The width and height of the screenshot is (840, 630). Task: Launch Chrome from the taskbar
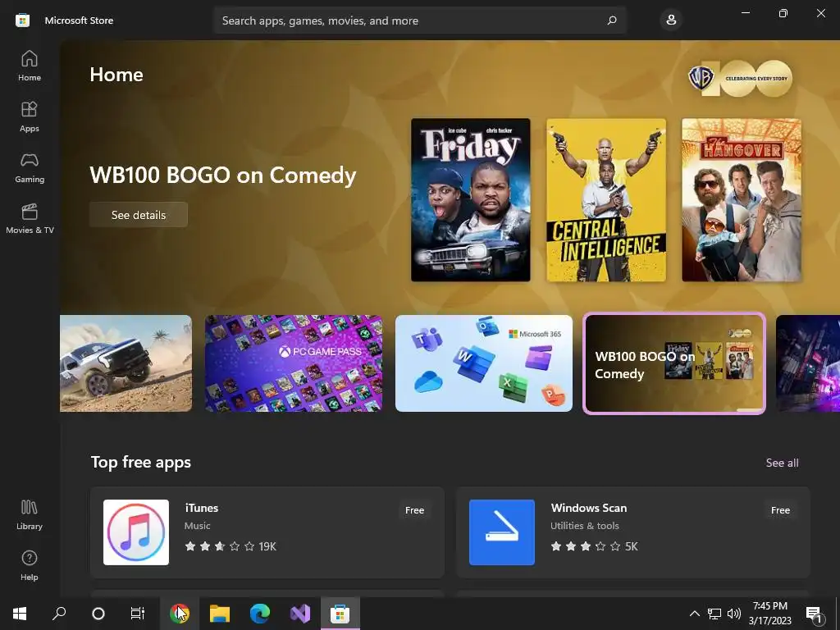click(180, 614)
